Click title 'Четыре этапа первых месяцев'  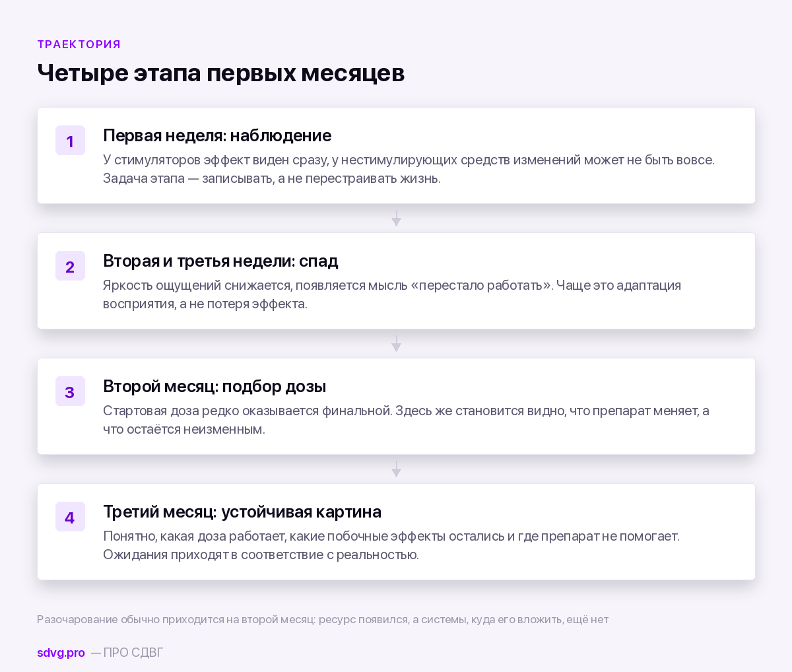[x=221, y=73]
